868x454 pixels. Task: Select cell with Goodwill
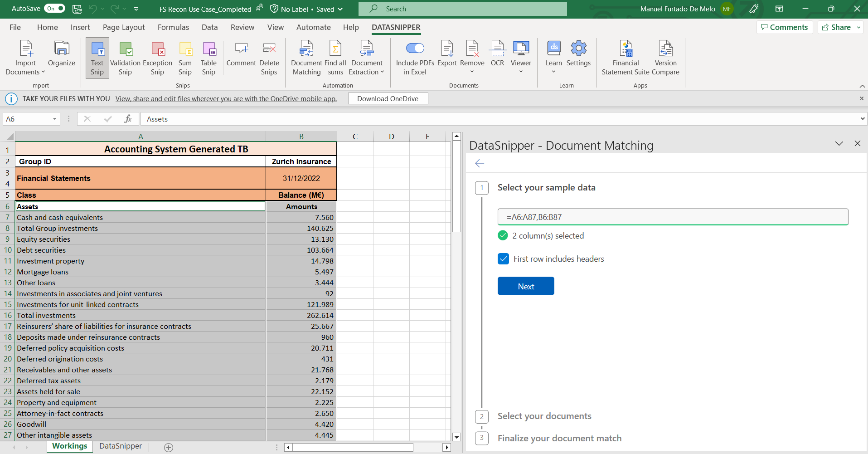tap(141, 424)
